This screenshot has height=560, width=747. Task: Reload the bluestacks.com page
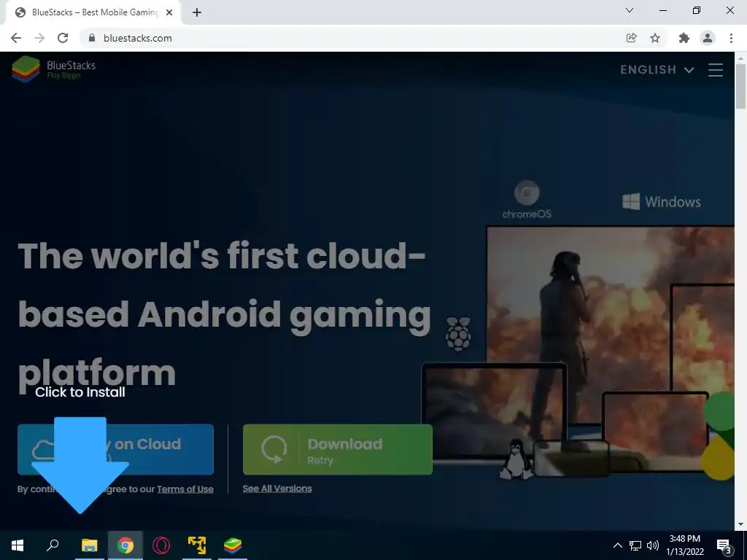pos(63,38)
